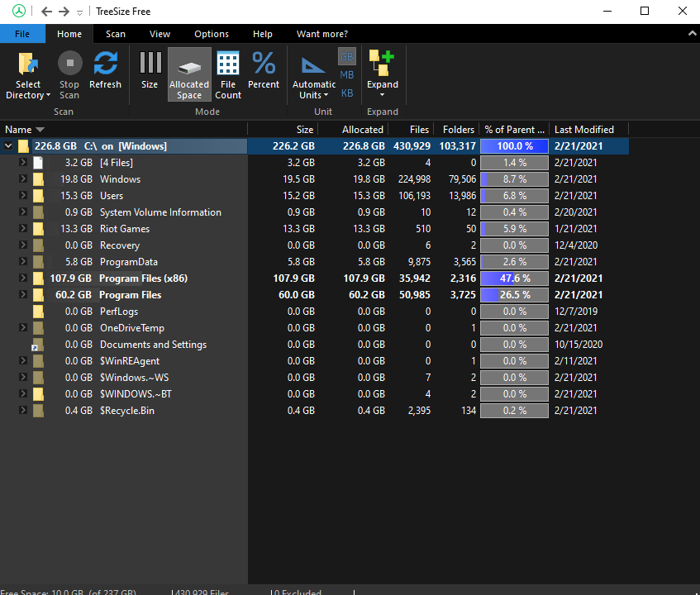
Task: Click the 13,986 folders count cell
Action: [x=462, y=196]
